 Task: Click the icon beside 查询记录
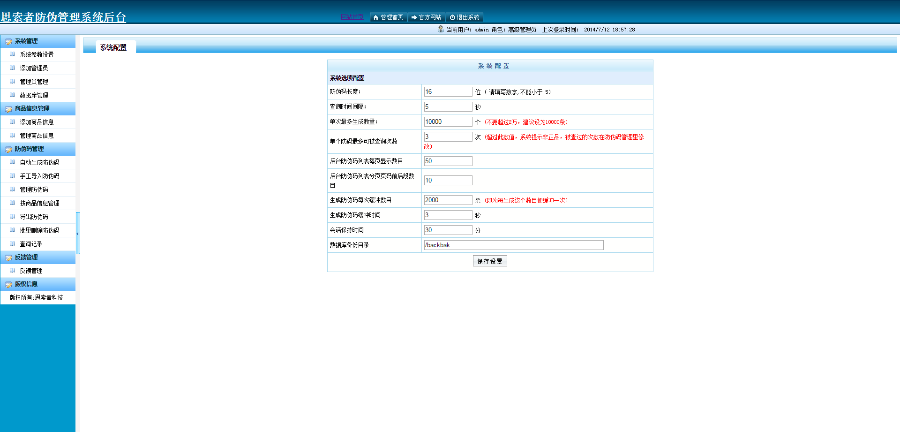(13, 243)
